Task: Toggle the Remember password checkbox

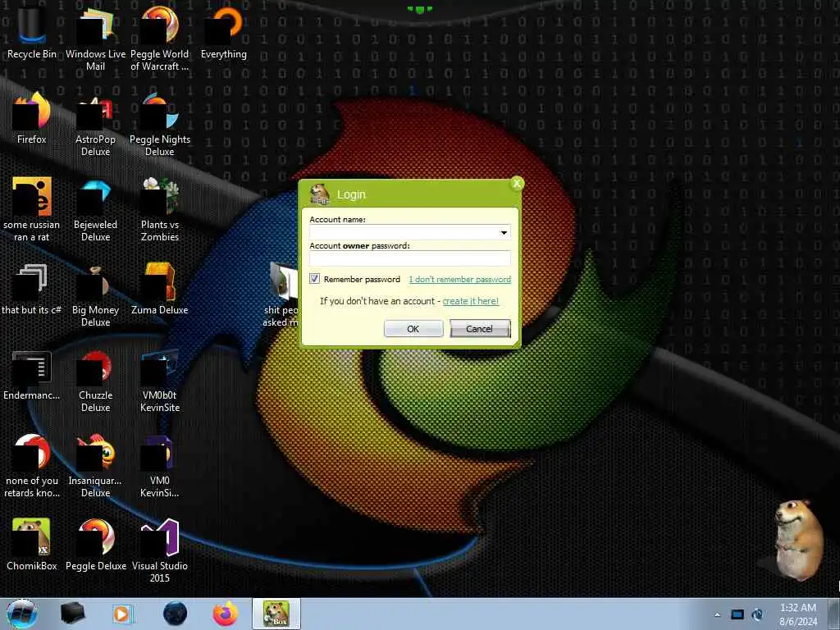Action: (314, 279)
